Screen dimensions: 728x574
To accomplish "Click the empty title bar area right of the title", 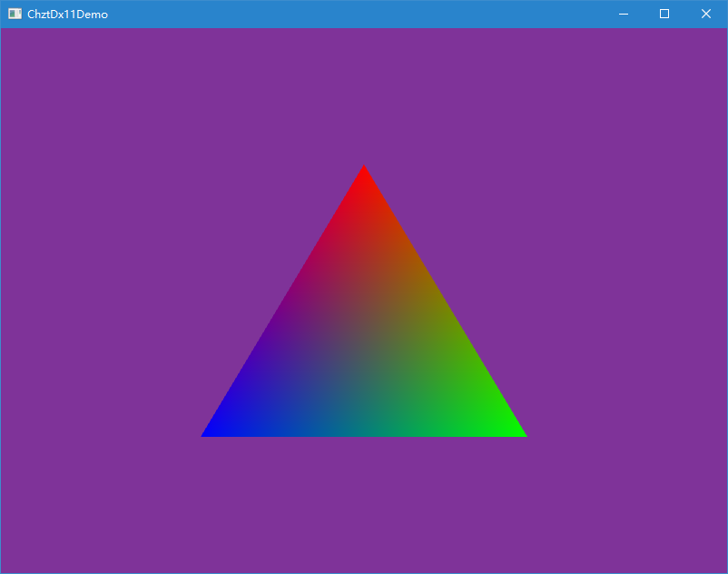I will tap(363, 14).
